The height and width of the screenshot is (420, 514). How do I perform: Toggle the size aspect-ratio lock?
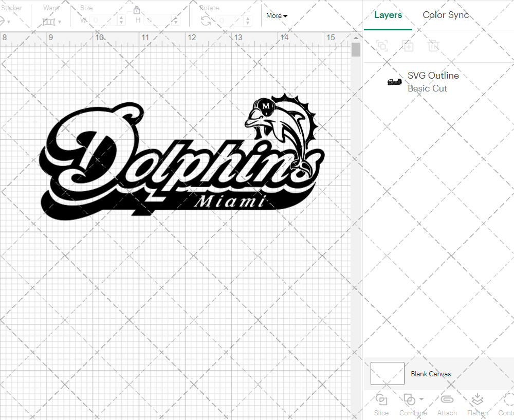pos(137,10)
